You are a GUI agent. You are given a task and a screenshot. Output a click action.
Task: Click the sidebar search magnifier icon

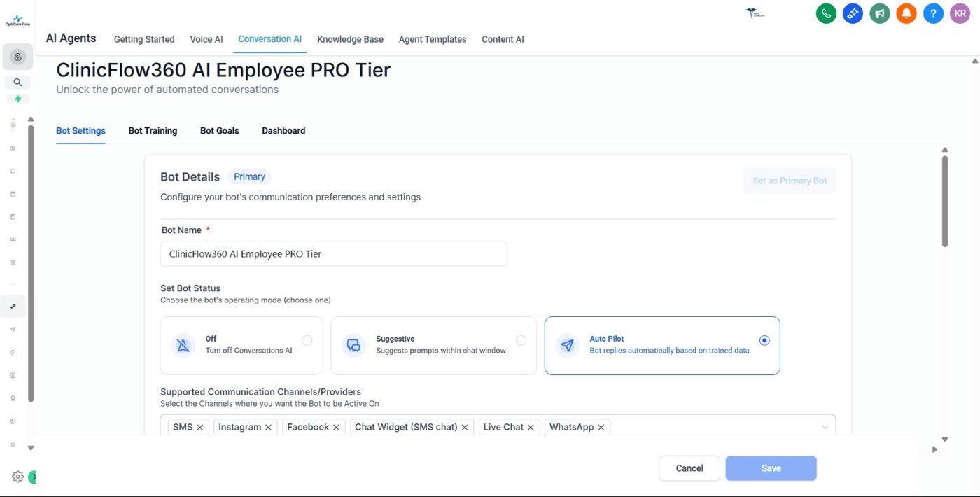click(17, 82)
